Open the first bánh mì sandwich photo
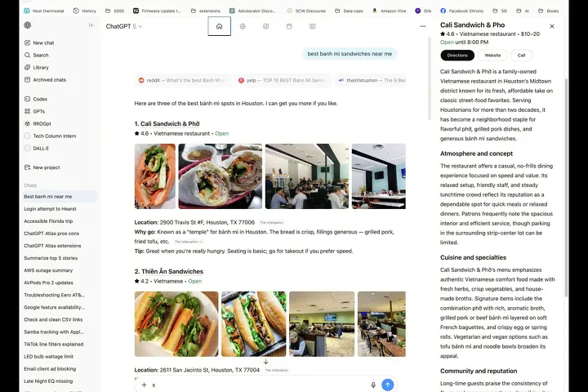The image size is (588, 392). (155, 176)
